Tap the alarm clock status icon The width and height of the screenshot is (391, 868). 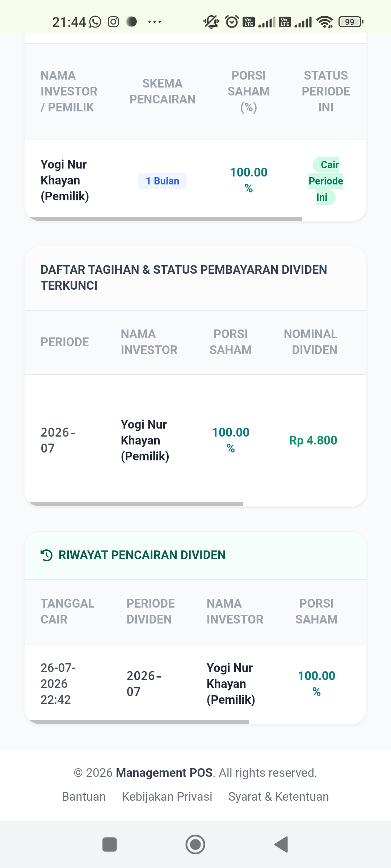(x=232, y=22)
